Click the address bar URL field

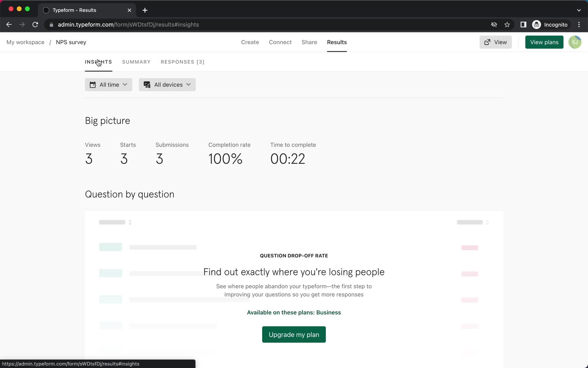pyautogui.click(x=269, y=25)
